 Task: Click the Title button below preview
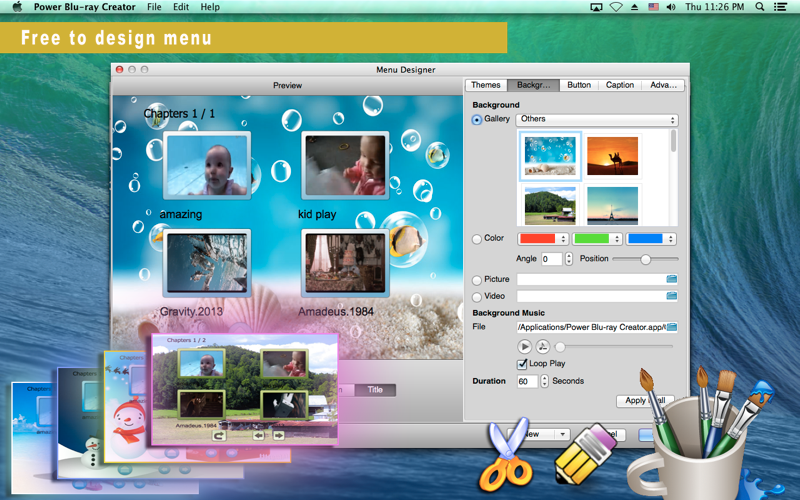(x=375, y=390)
